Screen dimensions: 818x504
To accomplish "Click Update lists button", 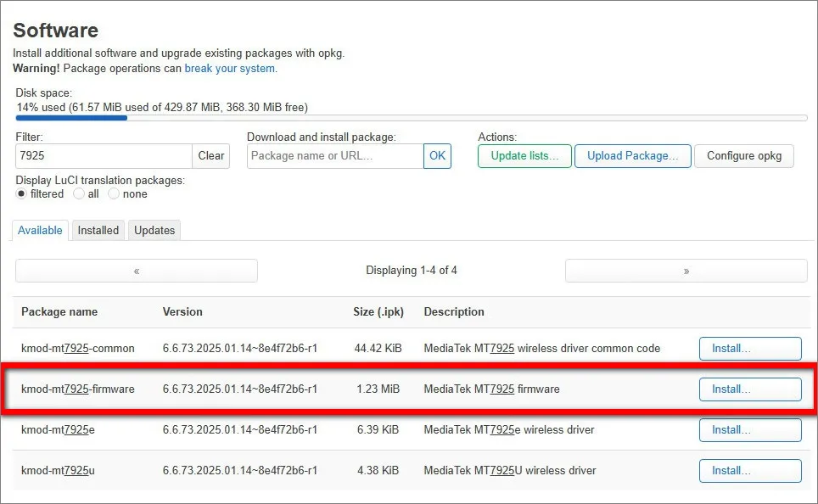I will point(524,156).
